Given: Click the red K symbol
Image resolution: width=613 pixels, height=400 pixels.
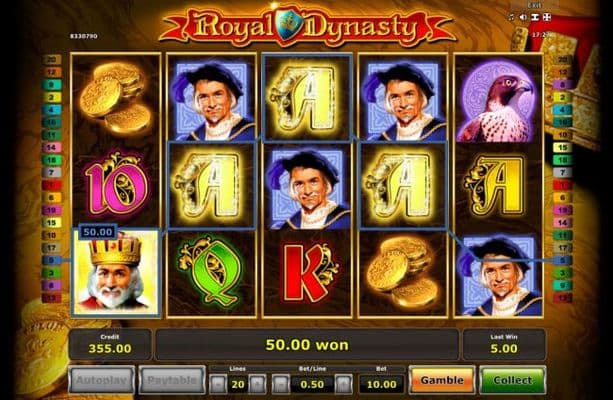Looking at the screenshot, I should (309, 273).
